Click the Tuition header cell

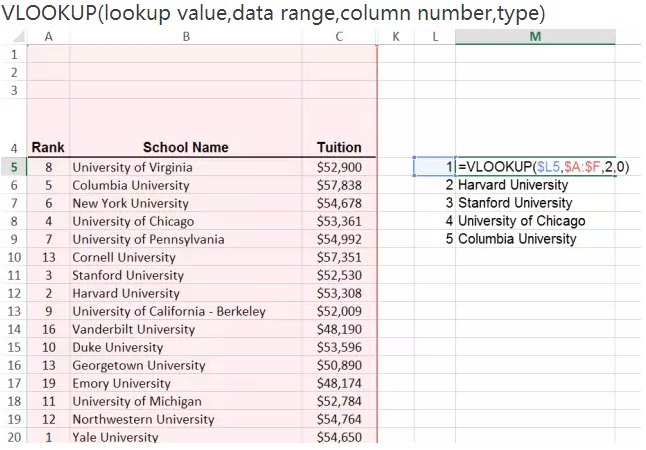(339, 147)
